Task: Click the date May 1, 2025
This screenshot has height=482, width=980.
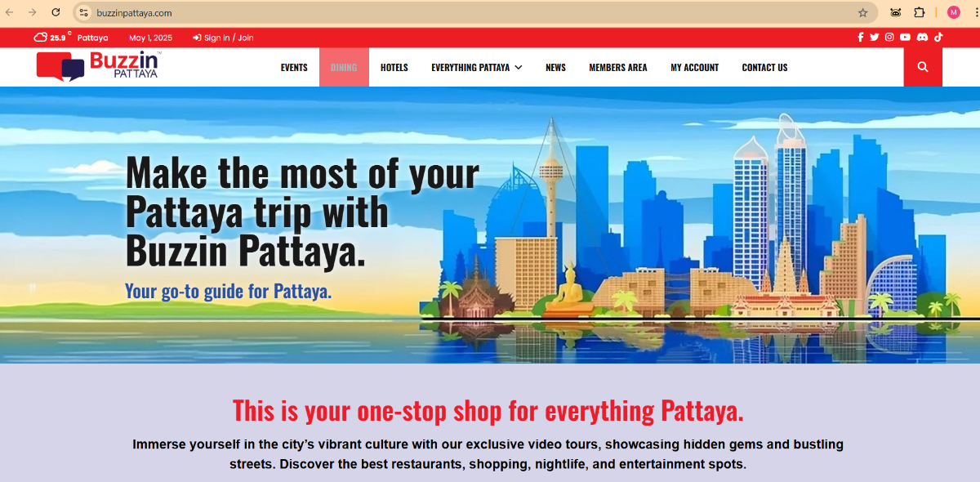Action: click(150, 38)
